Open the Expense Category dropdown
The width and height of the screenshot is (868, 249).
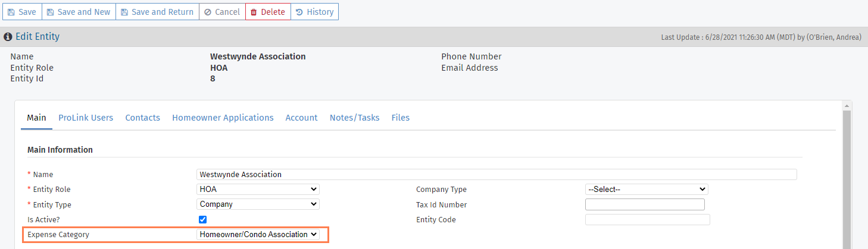(x=258, y=235)
